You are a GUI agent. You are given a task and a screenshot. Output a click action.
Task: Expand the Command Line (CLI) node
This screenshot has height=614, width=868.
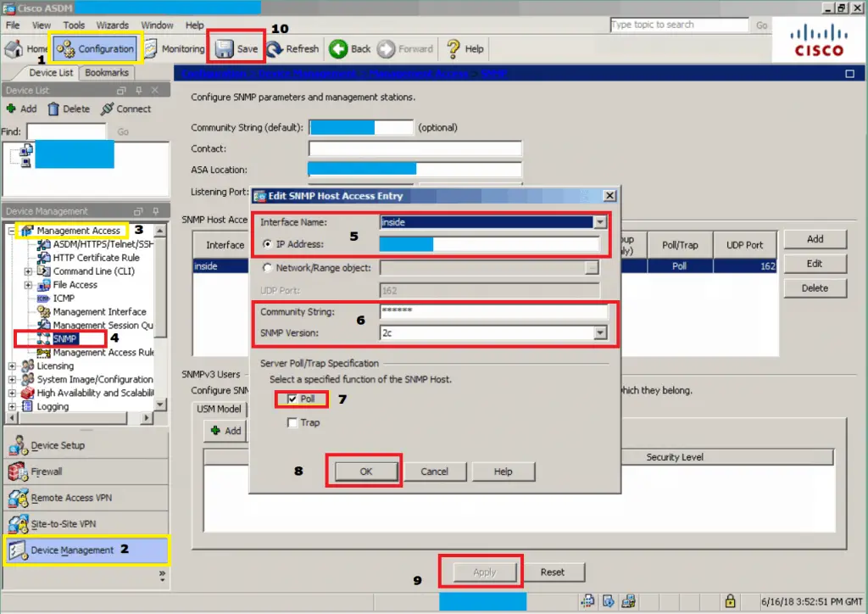(x=28, y=271)
